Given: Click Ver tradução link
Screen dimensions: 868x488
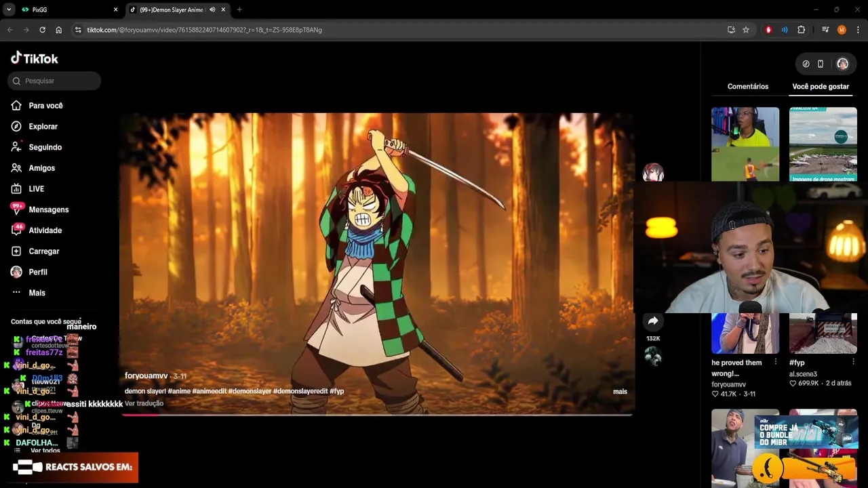Looking at the screenshot, I should [x=144, y=403].
